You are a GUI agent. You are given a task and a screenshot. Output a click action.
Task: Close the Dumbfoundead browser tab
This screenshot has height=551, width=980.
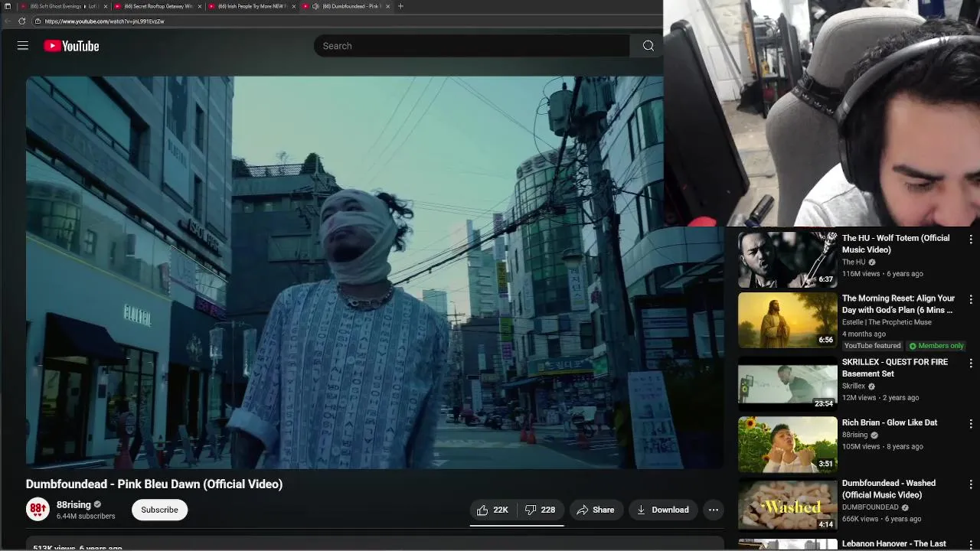tap(388, 6)
